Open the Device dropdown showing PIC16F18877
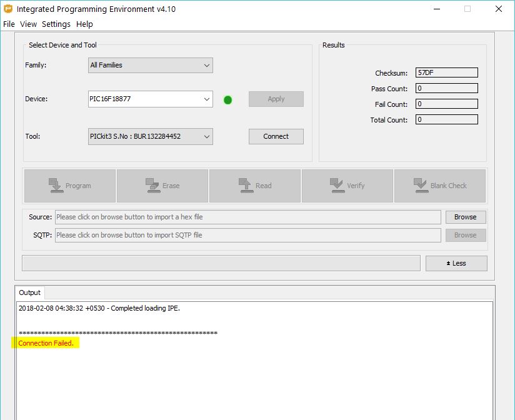The width and height of the screenshot is (515, 420). coord(151,99)
